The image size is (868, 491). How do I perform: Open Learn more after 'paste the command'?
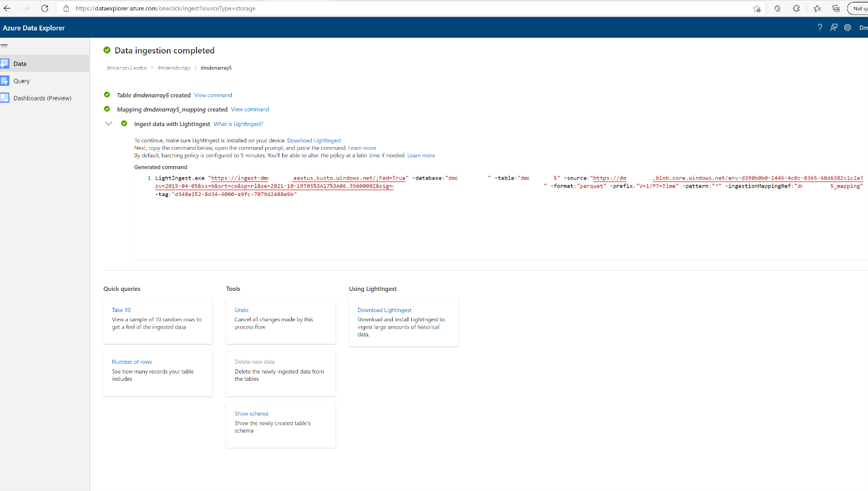point(362,148)
